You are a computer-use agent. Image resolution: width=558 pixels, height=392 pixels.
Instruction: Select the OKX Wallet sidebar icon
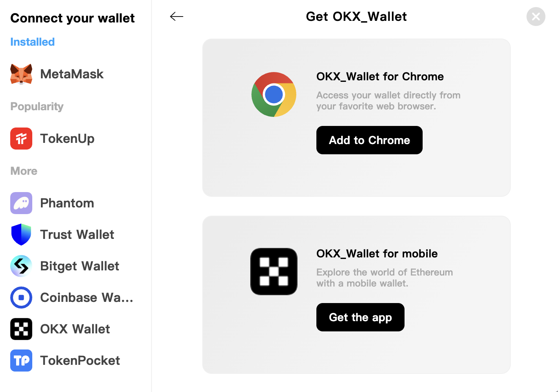tap(21, 329)
